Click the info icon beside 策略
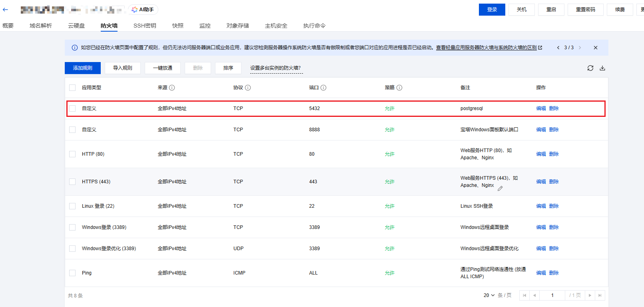The width and height of the screenshot is (644, 307). click(x=399, y=88)
